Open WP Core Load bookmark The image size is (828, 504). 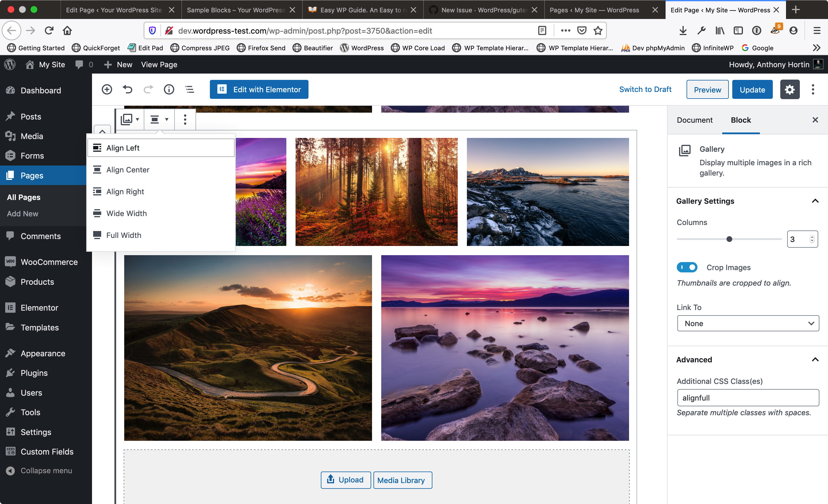[x=418, y=48]
